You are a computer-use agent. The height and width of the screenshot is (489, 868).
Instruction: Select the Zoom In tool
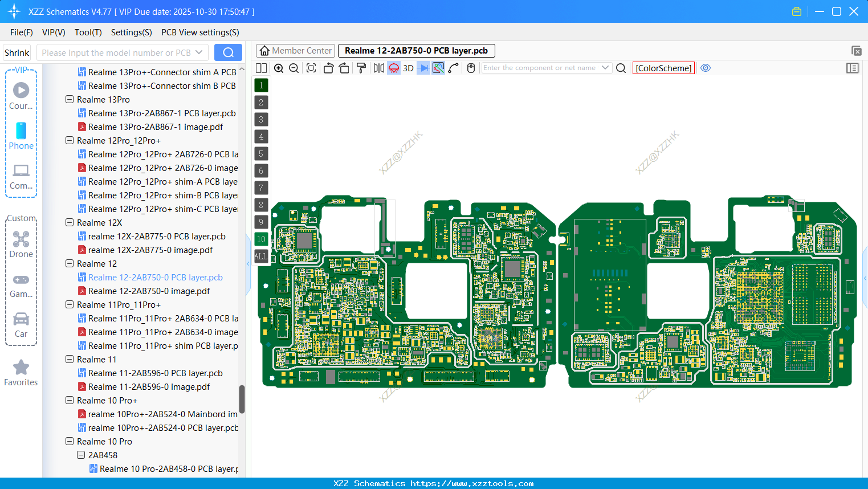(279, 68)
